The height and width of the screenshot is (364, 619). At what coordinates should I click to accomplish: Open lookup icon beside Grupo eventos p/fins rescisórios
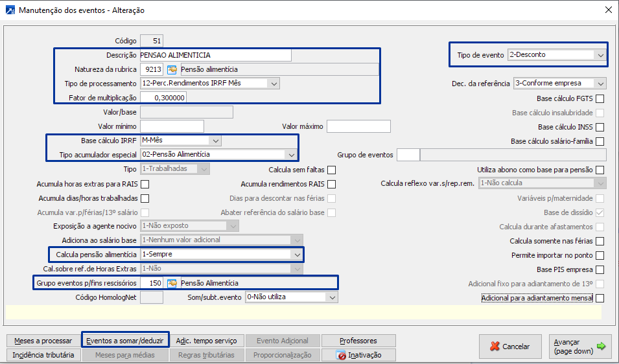click(x=172, y=283)
